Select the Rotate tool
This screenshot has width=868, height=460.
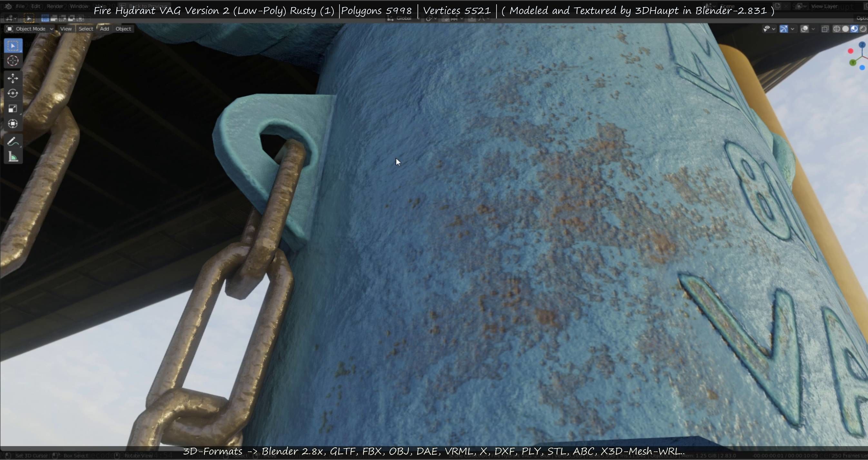13,93
